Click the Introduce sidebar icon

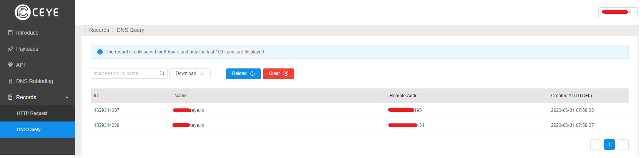click(10, 33)
